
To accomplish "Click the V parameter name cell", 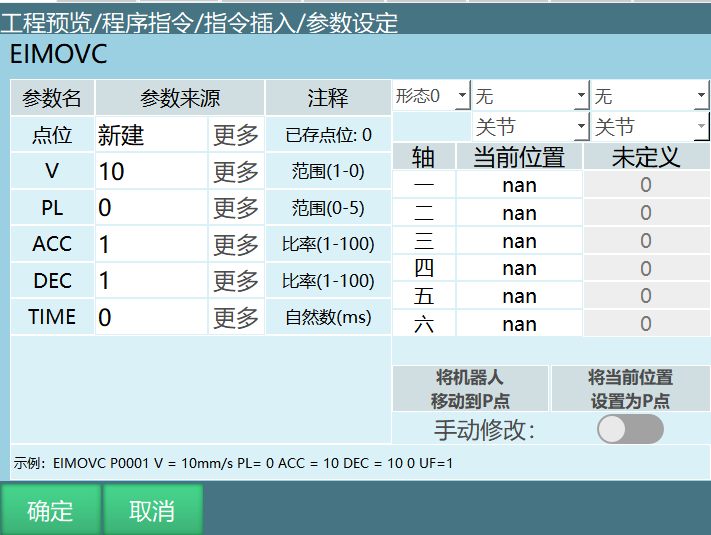I will pos(52,171).
